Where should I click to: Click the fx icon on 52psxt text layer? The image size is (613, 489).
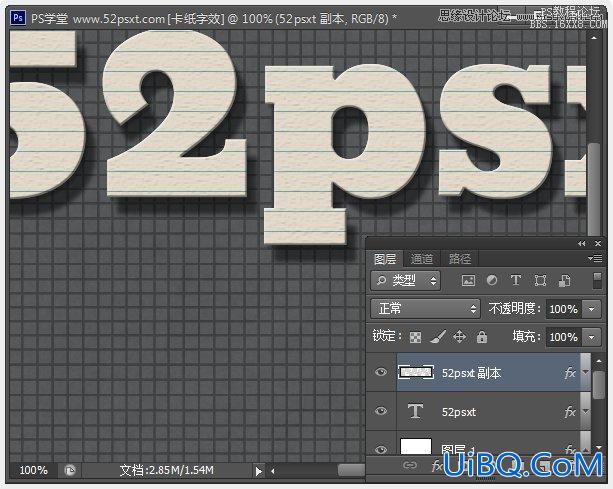pos(570,411)
